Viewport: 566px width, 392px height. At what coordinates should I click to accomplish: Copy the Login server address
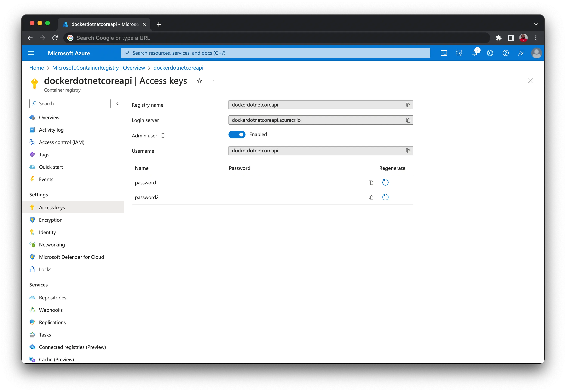(408, 120)
